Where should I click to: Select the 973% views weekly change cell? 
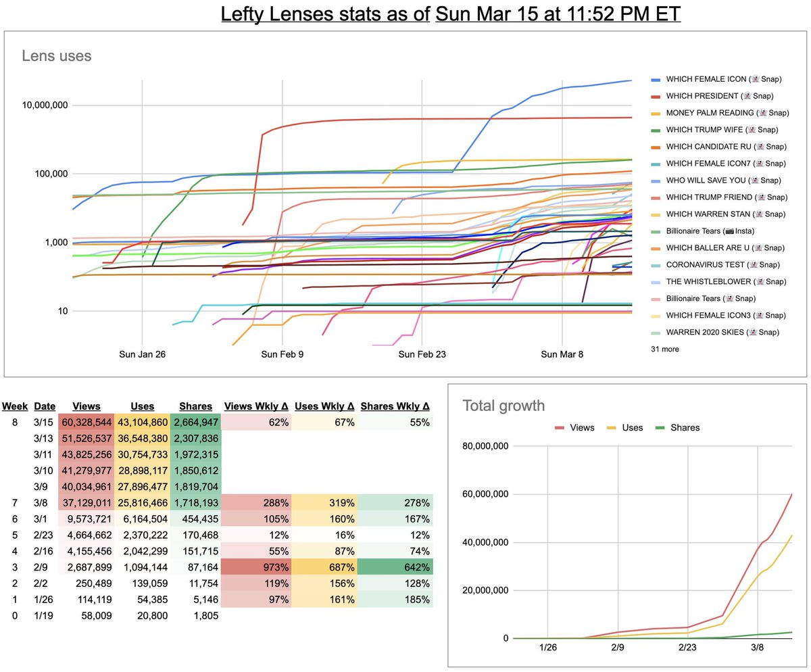coord(255,567)
